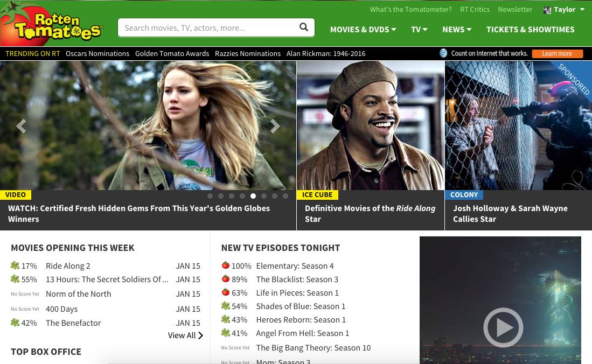Open The Big Bang Theory: Season 10

pyautogui.click(x=314, y=348)
